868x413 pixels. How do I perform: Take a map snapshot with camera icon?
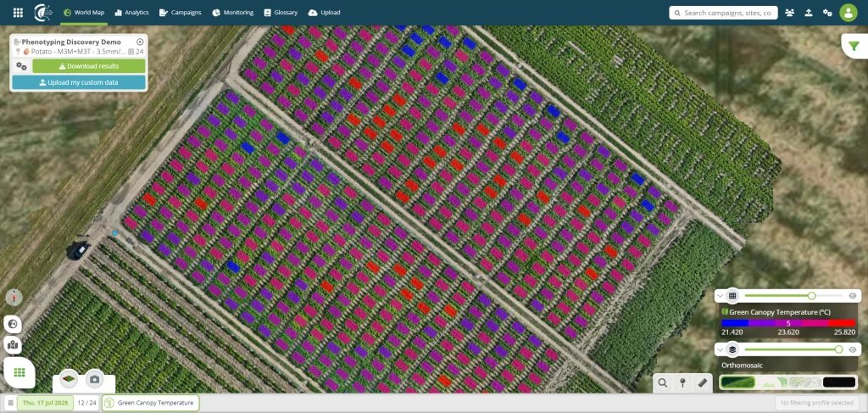point(95,379)
